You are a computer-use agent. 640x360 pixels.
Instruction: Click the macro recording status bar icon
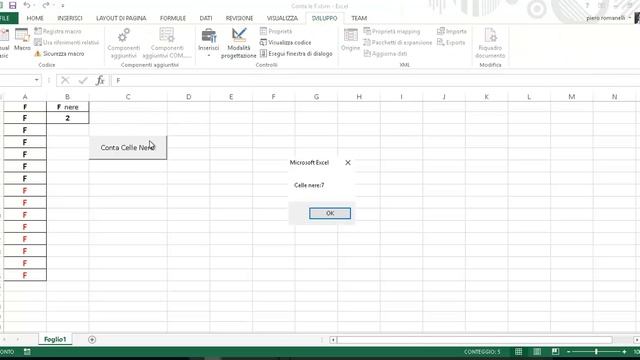pos(27,351)
